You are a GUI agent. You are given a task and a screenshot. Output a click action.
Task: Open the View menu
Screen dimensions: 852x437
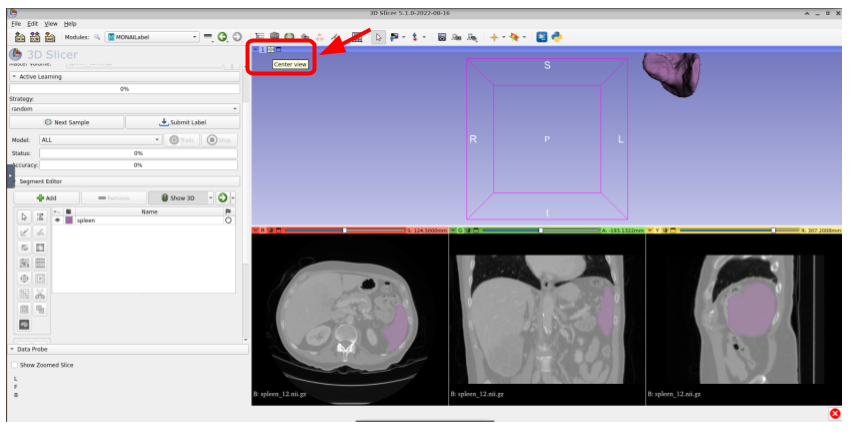tap(50, 23)
